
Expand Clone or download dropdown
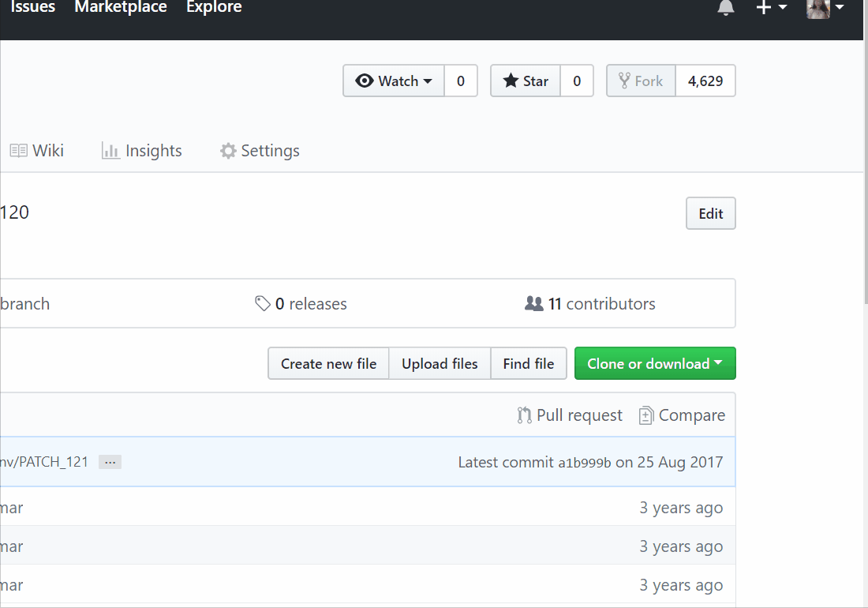coord(654,363)
